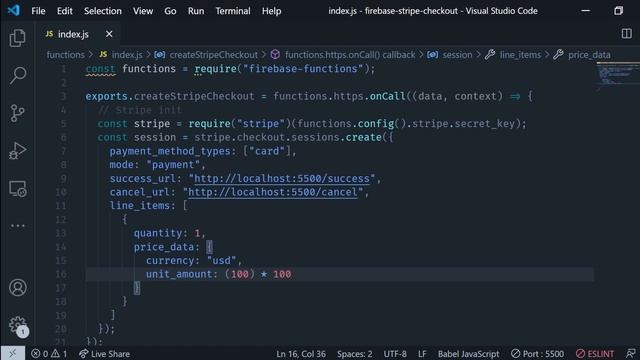The height and width of the screenshot is (360, 640).
Task: Click createStripeCheckout breadcrumb item
Action: point(206,55)
